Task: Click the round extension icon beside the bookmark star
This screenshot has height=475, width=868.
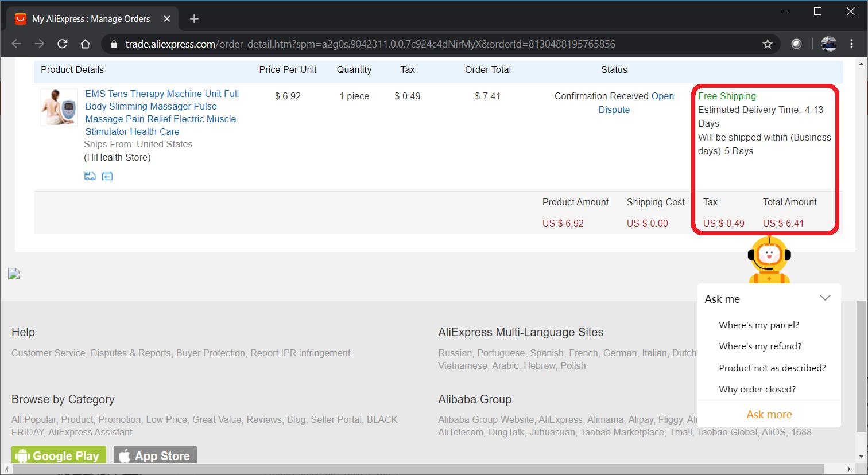Action: click(796, 44)
